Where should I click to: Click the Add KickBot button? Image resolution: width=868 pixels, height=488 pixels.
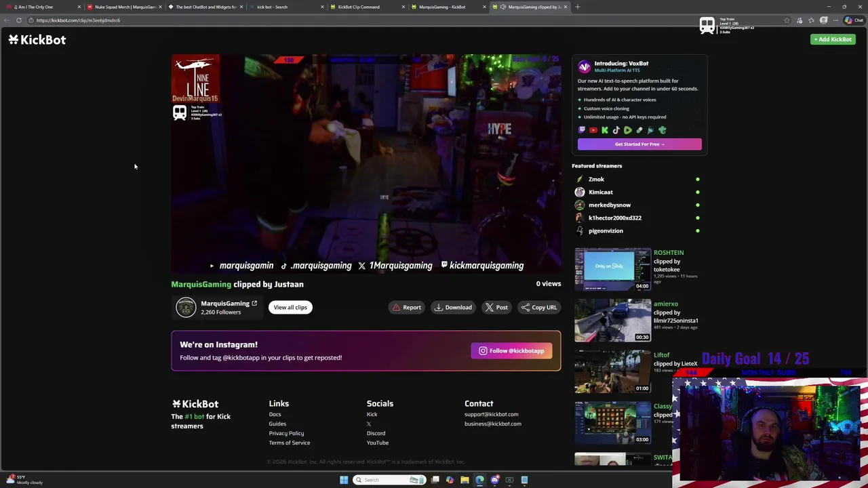click(833, 39)
